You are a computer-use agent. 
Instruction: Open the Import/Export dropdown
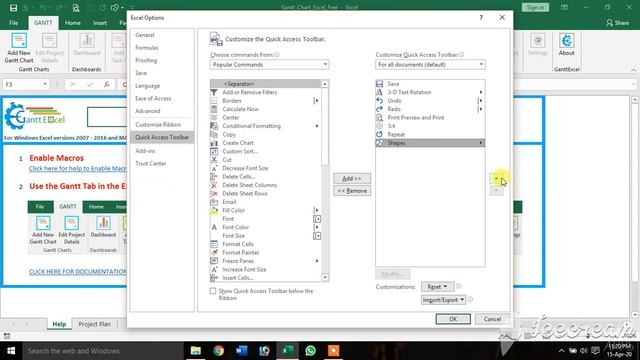[443, 300]
